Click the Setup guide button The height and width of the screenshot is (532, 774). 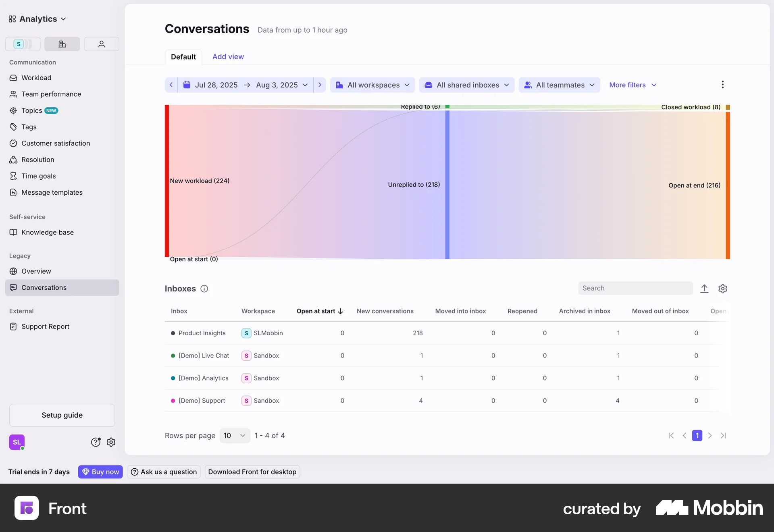(62, 415)
